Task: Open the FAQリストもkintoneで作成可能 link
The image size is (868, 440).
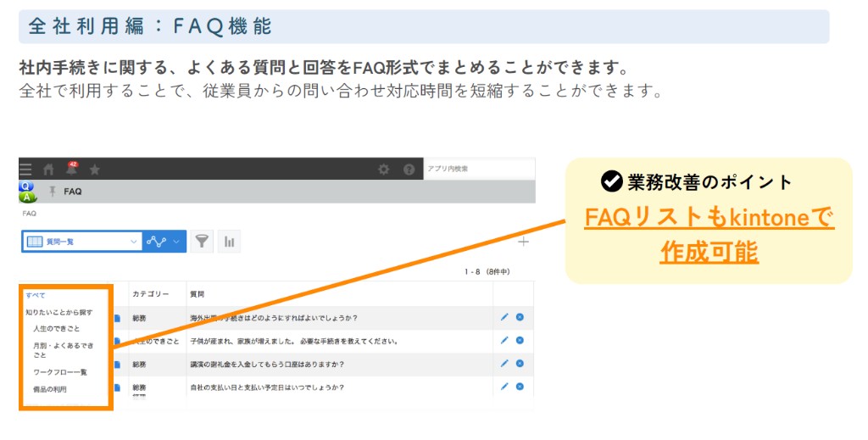Action: tap(709, 235)
